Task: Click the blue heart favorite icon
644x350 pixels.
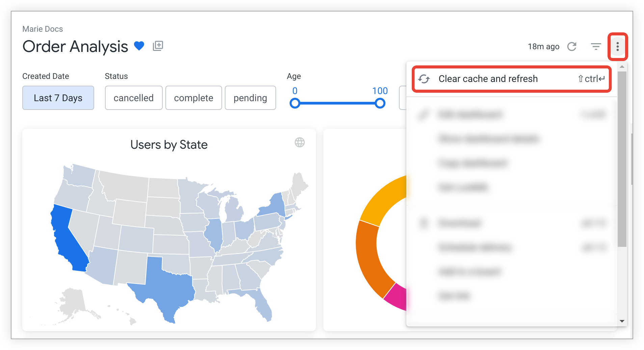Action: point(139,46)
